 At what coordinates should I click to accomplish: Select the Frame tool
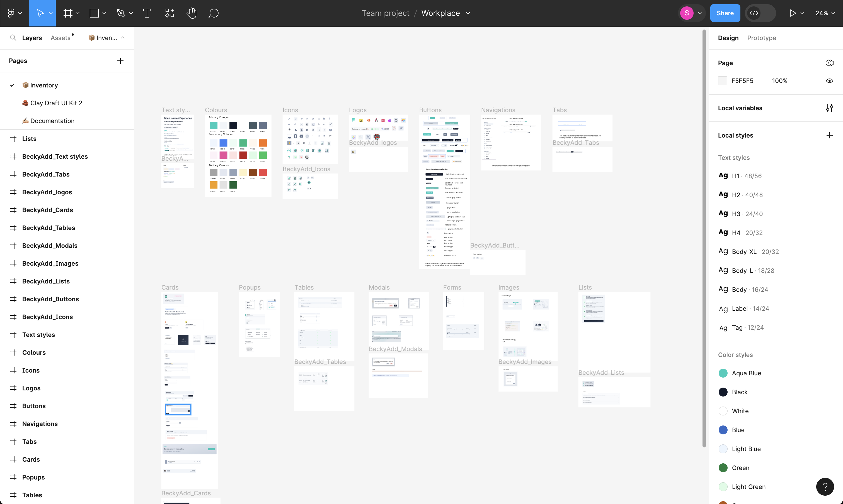click(x=68, y=13)
